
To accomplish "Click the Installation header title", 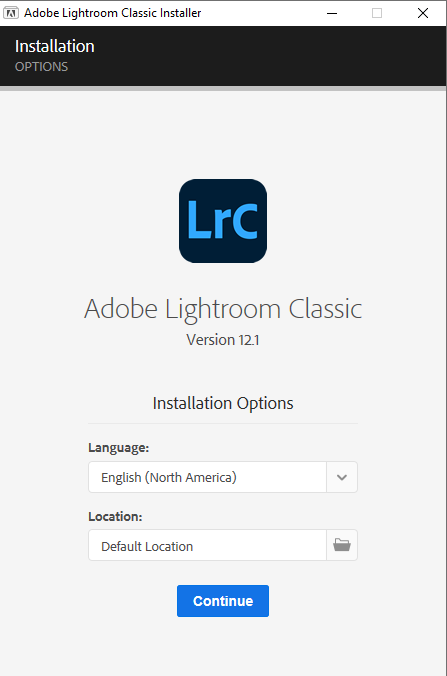I will pyautogui.click(x=55, y=46).
